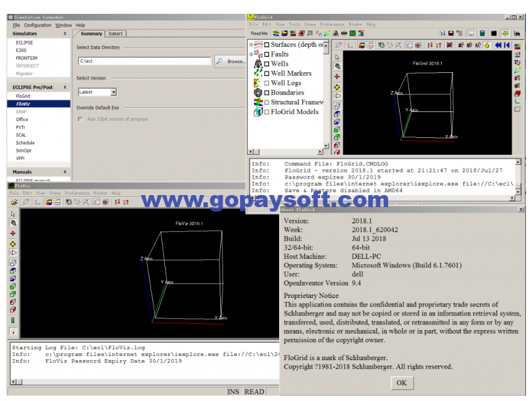Expand the Surfaces tree node
Image resolution: width=532 pixels, height=401 pixels.
(x=250, y=45)
